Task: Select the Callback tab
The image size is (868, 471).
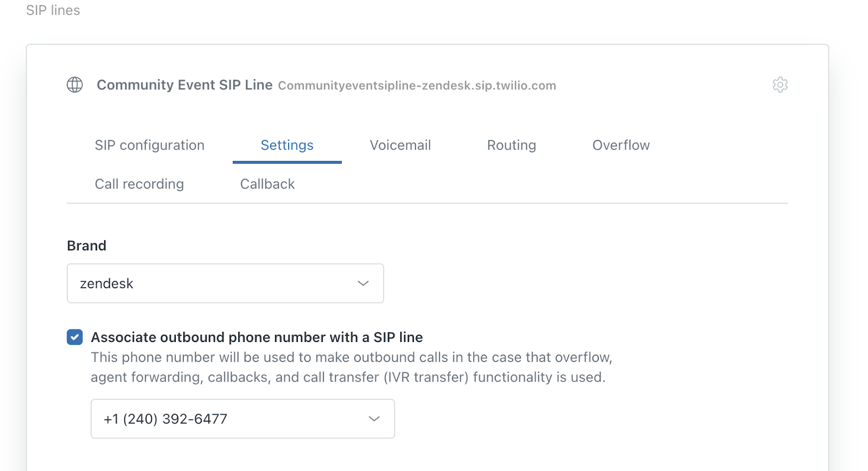Action: pyautogui.click(x=267, y=184)
